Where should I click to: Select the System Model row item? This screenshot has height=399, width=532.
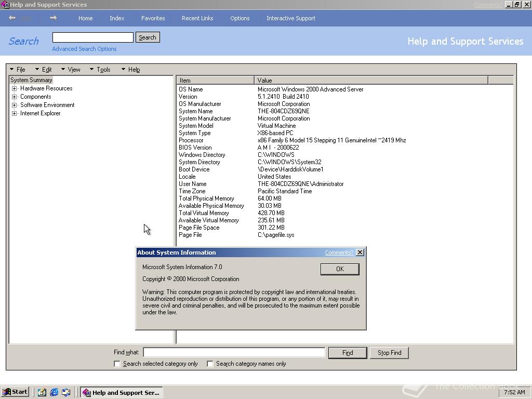tap(196, 126)
